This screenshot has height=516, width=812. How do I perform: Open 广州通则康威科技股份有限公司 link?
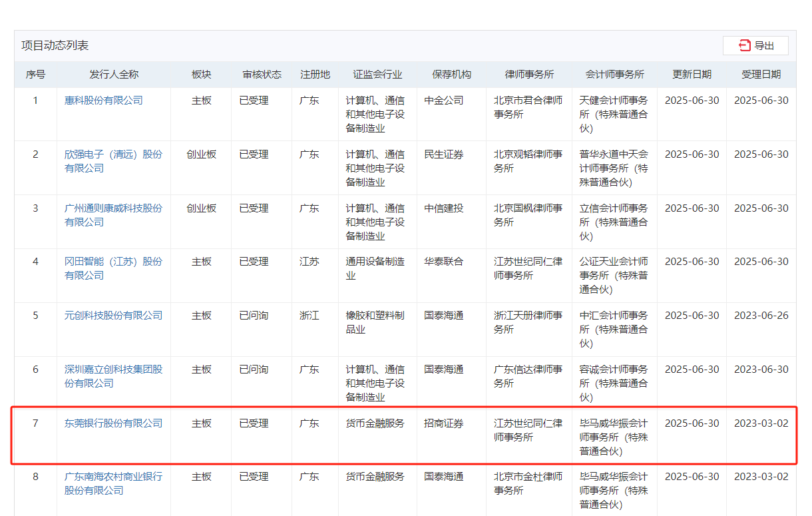pos(113,215)
